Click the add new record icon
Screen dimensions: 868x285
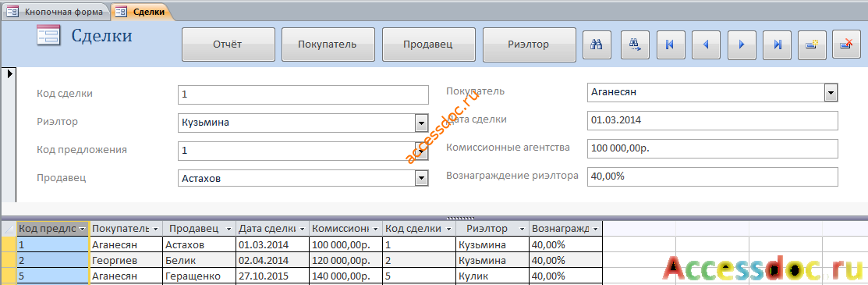pyautogui.click(x=812, y=45)
